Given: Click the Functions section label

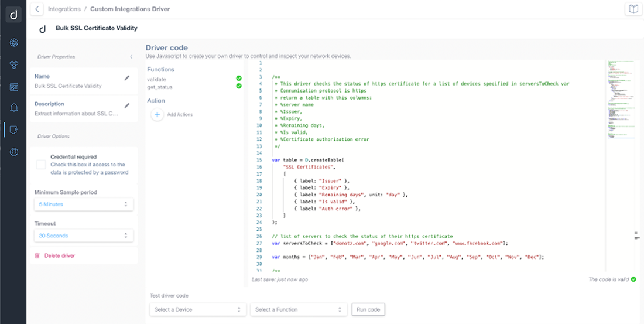Looking at the screenshot, I should click(x=160, y=70).
